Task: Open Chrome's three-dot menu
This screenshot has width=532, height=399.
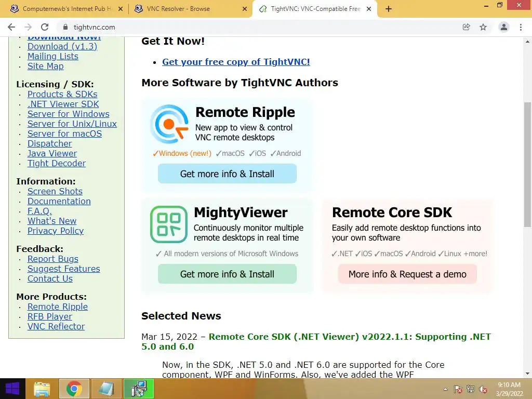Action: pos(521,27)
